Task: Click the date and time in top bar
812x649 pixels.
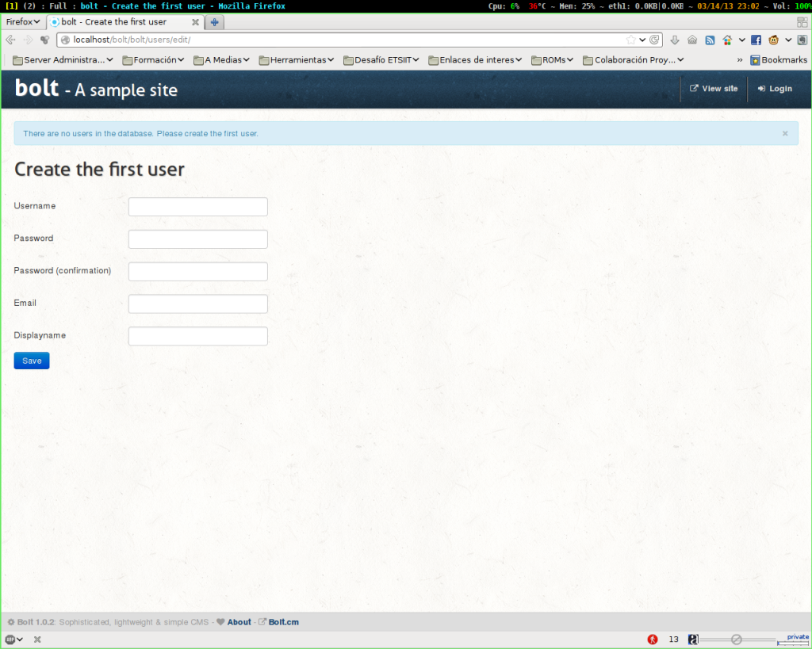Action: coord(728,6)
